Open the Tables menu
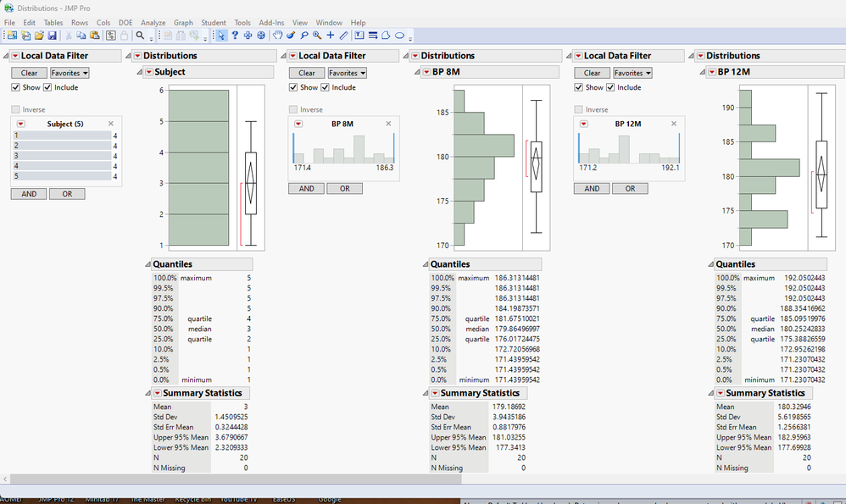The image size is (846, 504). coord(53,23)
